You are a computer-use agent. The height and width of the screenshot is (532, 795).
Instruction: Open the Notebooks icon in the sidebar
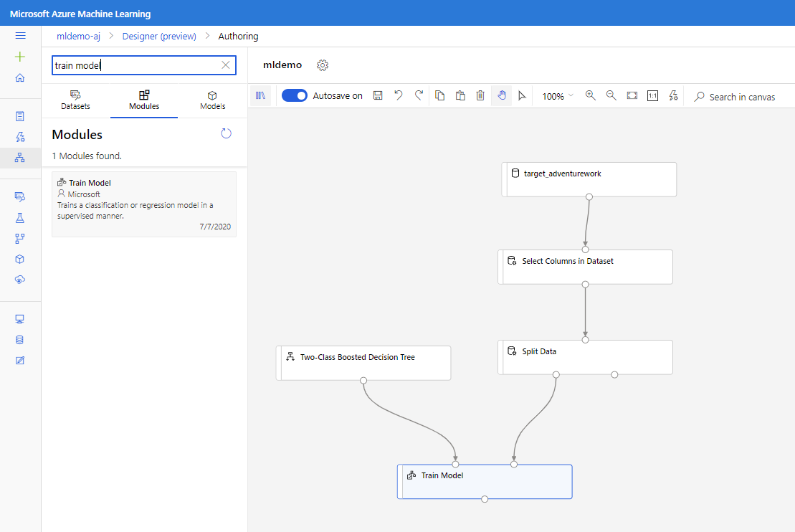pyautogui.click(x=20, y=115)
